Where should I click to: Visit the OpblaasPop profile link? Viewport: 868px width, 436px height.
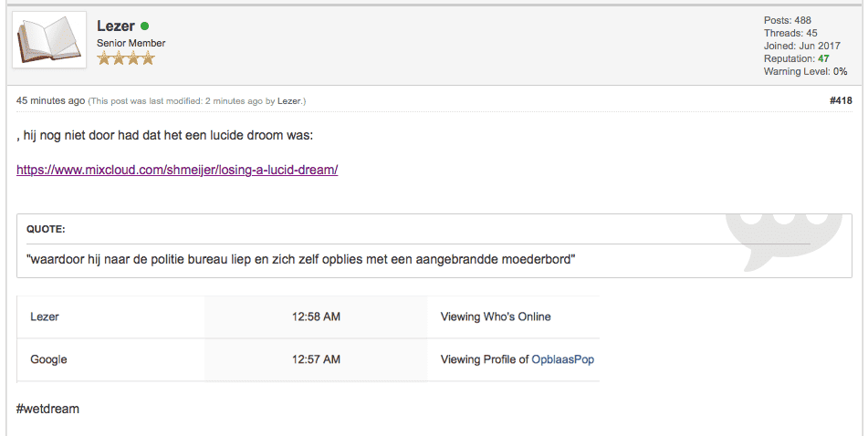click(x=562, y=359)
